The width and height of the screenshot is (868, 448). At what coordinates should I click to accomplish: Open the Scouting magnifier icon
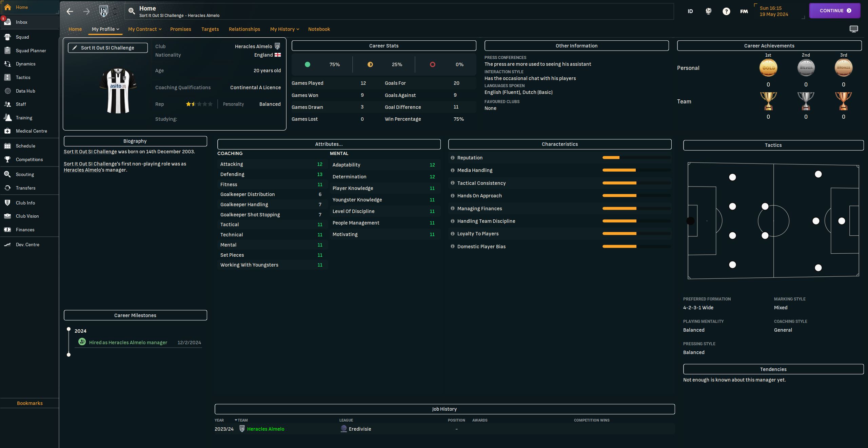coord(7,174)
